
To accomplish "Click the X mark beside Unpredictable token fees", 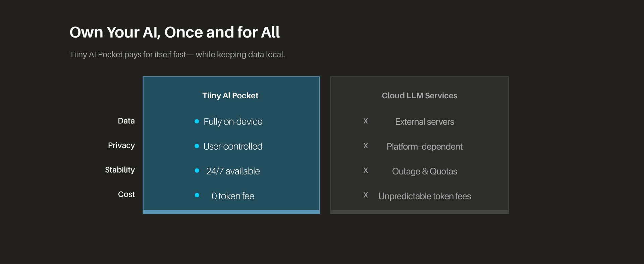I will tap(366, 195).
